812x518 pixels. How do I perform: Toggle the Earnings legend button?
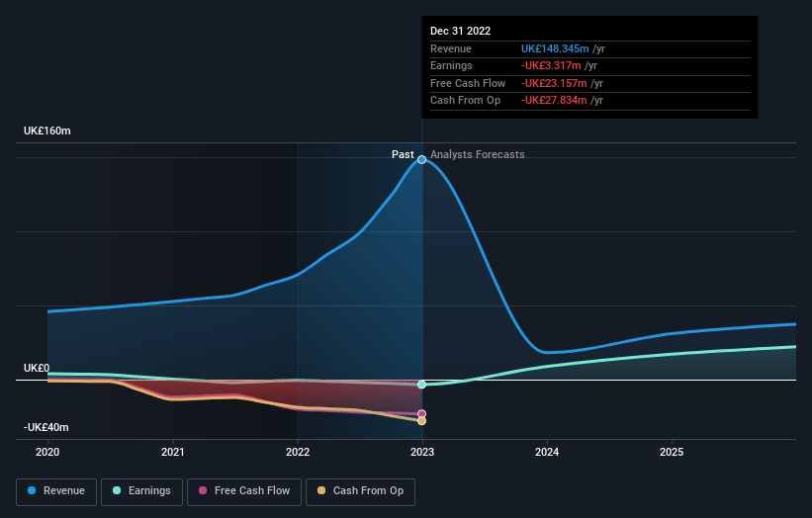(x=141, y=491)
